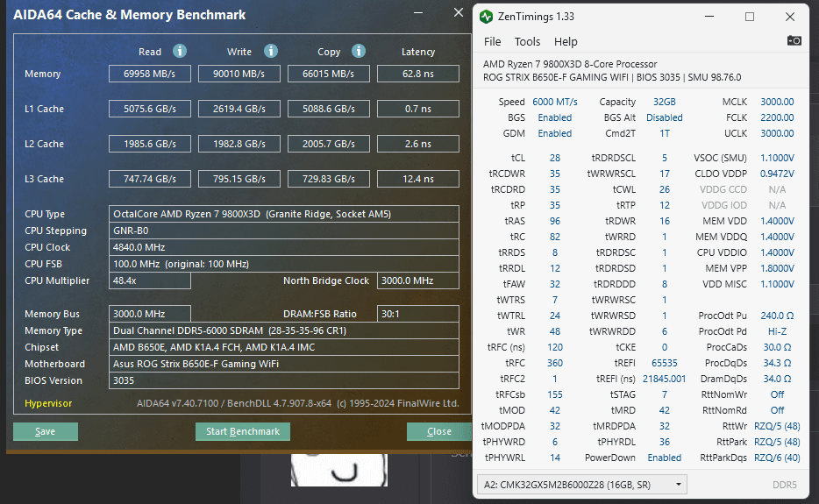Image resolution: width=819 pixels, height=504 pixels.
Task: Minimize the ZenTimings window
Action: [x=709, y=17]
